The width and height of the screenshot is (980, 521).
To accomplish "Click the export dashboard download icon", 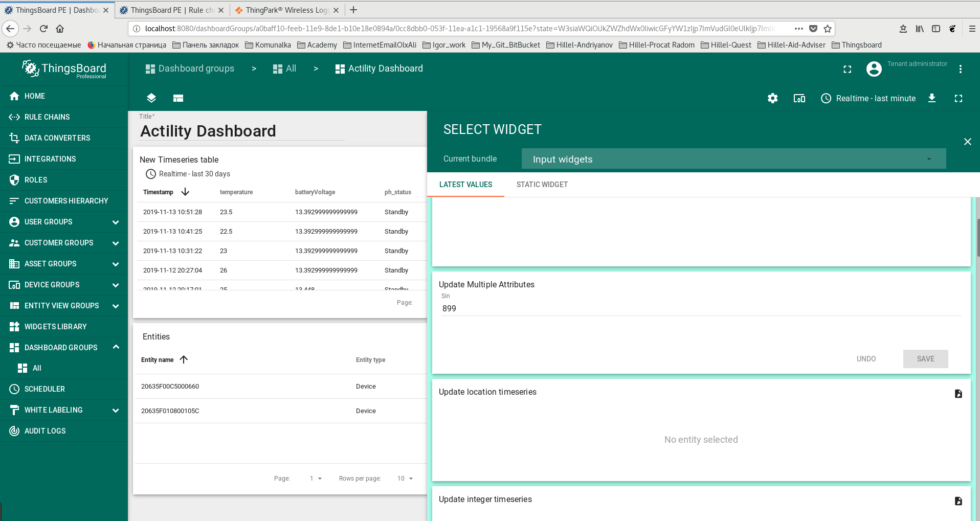I will click(932, 98).
